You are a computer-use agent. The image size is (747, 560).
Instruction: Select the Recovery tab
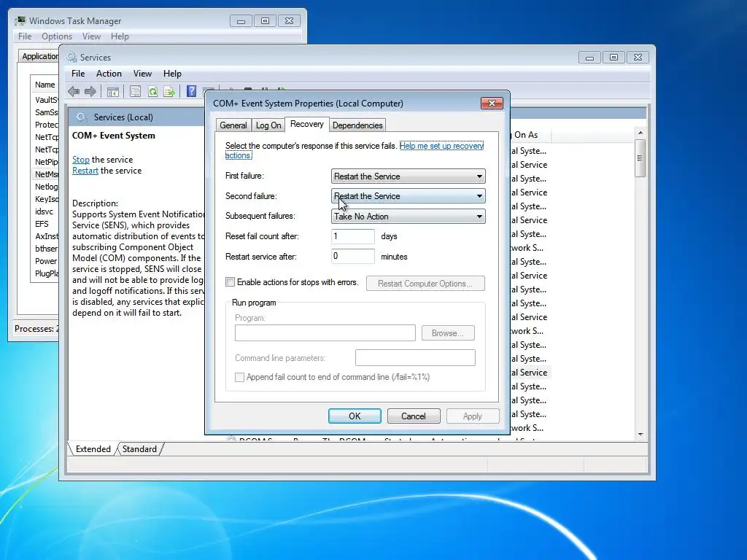[x=307, y=124]
